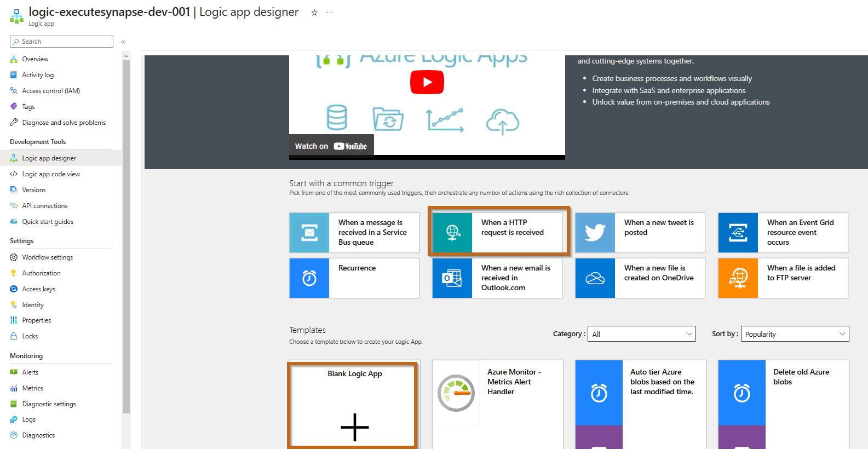Select the FTP server trigger icon
This screenshot has height=449, width=868.
coord(738,278)
